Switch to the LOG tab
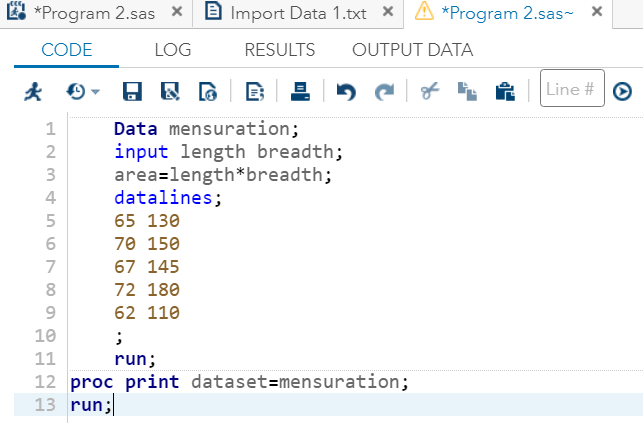This screenshot has height=423, width=643. click(173, 50)
